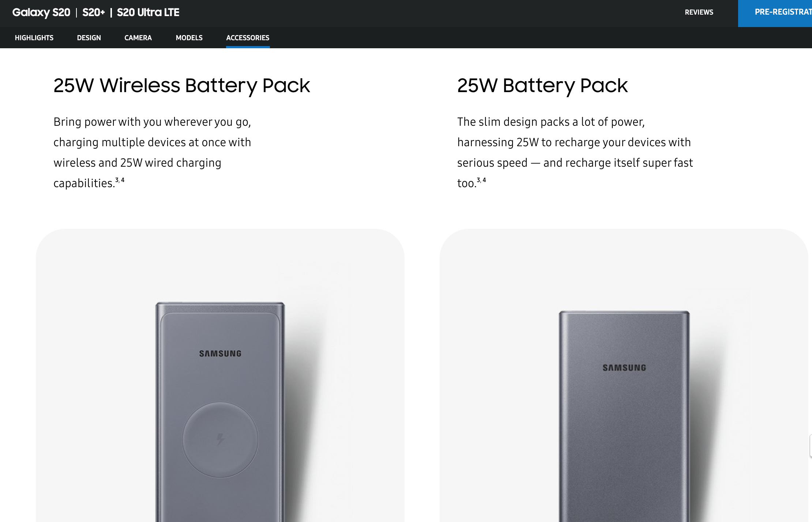Screen dimensions: 812x522
Task: Open the Camera tab
Action: point(138,38)
